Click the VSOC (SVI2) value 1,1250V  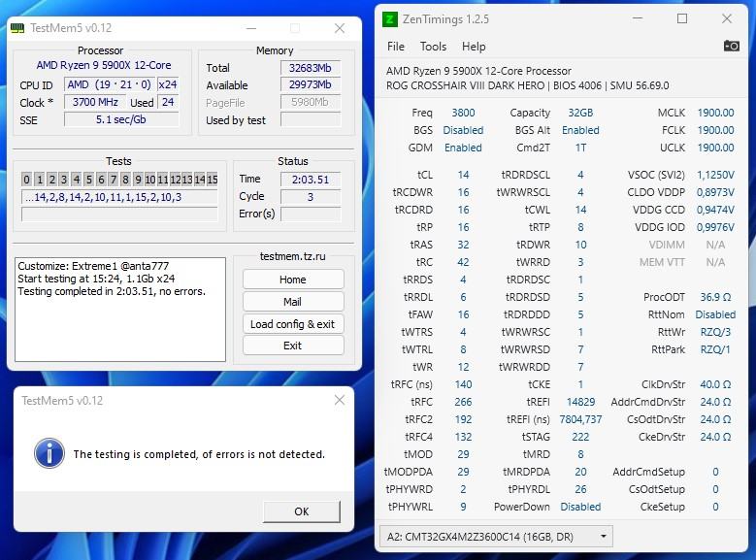[715, 175]
